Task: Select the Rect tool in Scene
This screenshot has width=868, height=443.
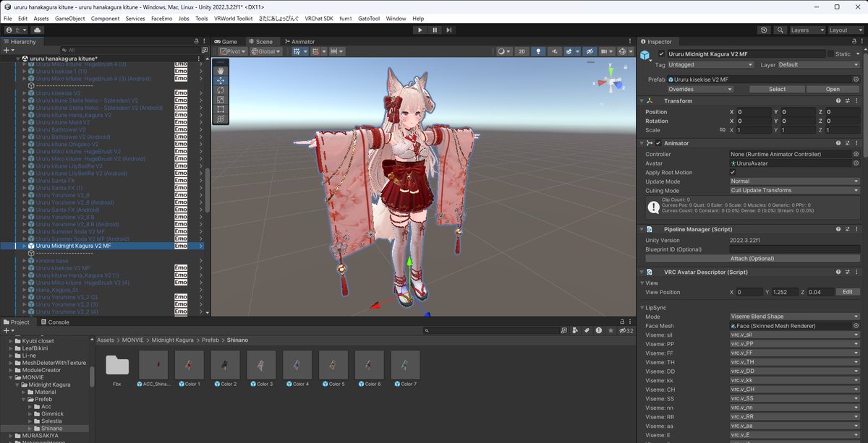Action: click(x=221, y=109)
